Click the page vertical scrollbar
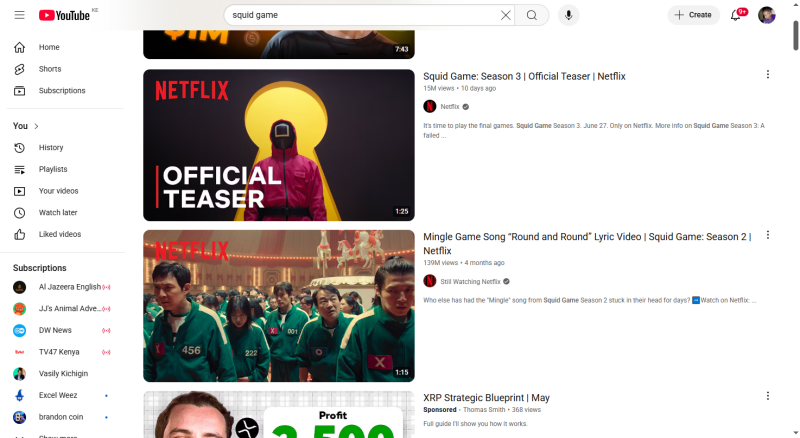This screenshot has height=438, width=800. [795, 36]
